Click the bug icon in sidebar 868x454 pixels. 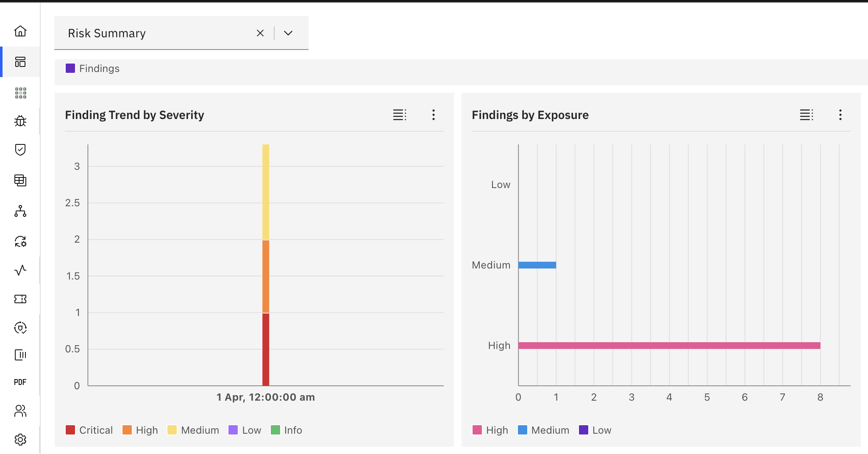click(20, 121)
